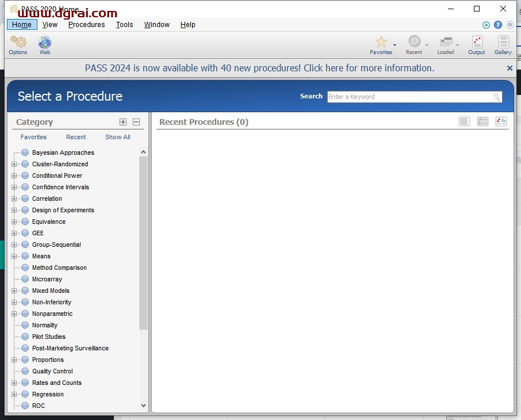Expand the Conditional Power tree node
The width and height of the screenshot is (521, 420).
click(14, 175)
